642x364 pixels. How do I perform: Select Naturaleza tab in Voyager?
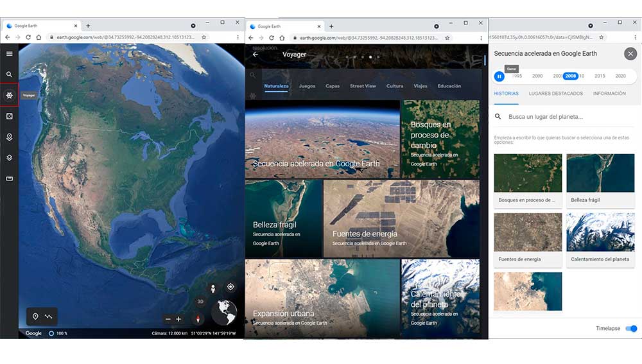pyautogui.click(x=276, y=86)
